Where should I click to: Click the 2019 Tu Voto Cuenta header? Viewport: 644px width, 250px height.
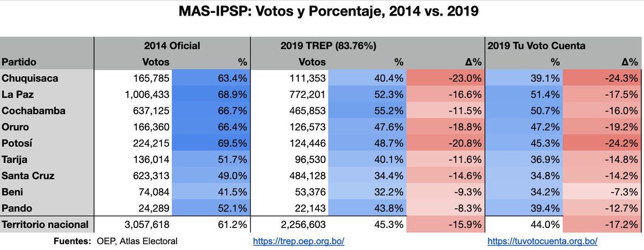[x=536, y=46]
